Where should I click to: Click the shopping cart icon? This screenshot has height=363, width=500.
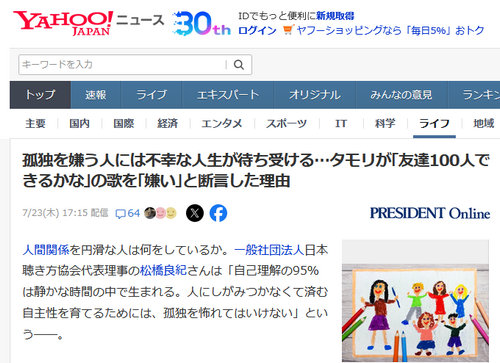pyautogui.click(x=287, y=31)
